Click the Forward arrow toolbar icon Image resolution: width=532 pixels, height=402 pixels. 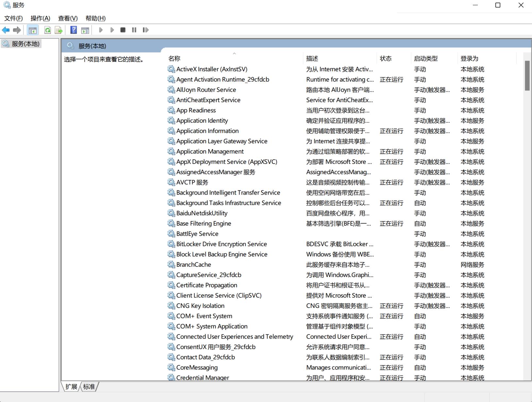tap(17, 30)
